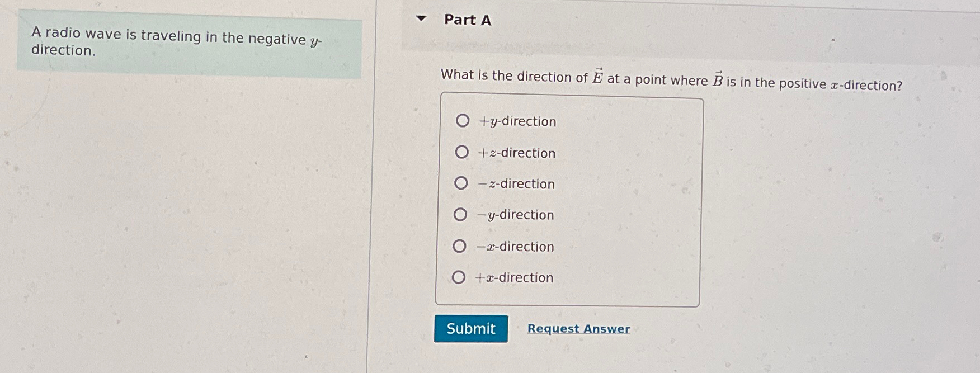Click the E vector symbol in the question
Viewport: 980px width, 373px height.
597,77
